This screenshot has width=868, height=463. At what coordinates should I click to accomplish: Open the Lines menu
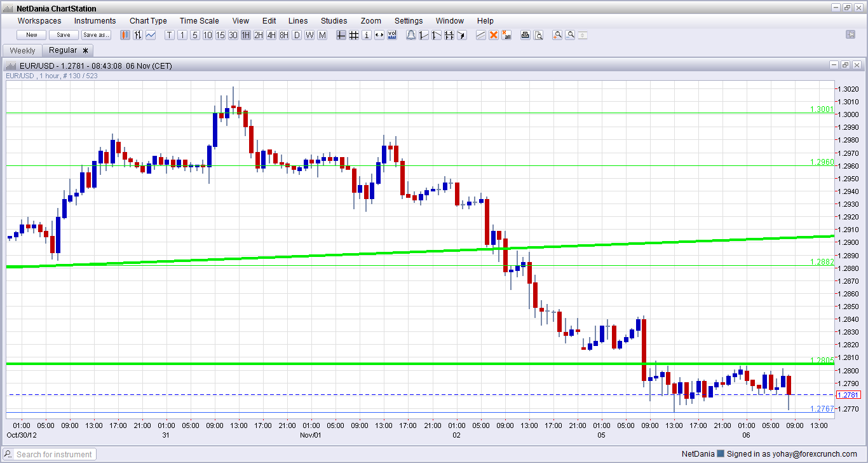tap(298, 21)
